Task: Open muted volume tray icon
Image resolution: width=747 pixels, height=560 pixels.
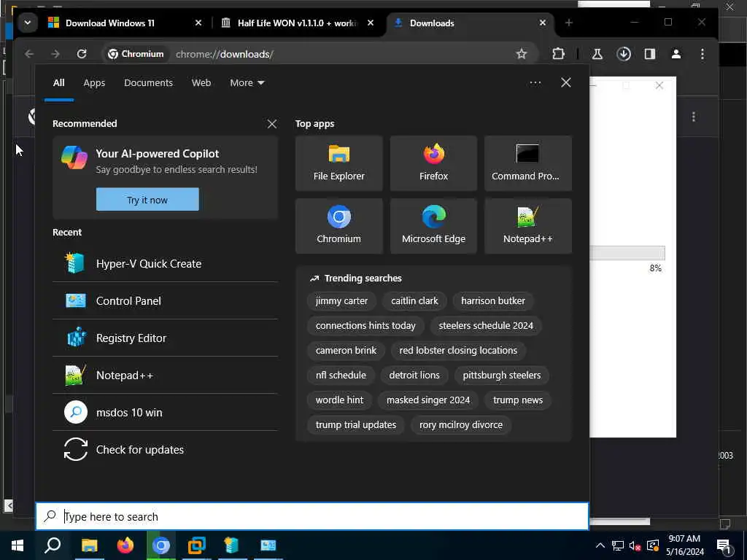Action: pyautogui.click(x=635, y=545)
